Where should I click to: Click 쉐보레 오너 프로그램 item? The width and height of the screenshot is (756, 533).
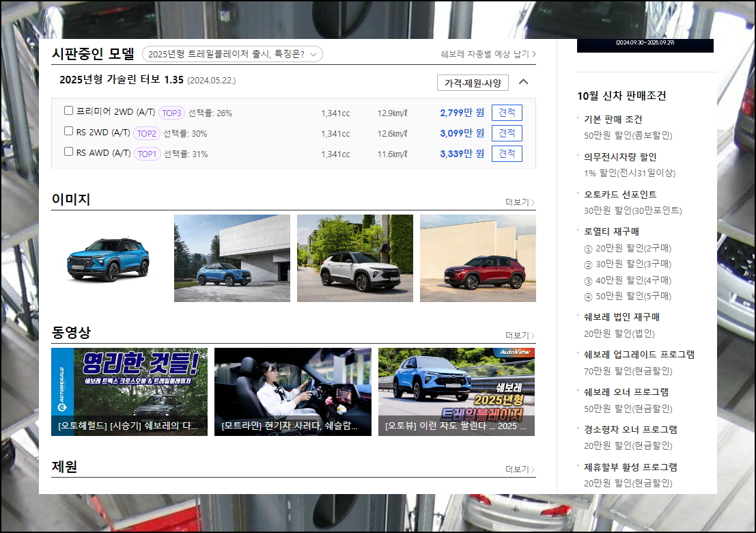click(x=626, y=392)
